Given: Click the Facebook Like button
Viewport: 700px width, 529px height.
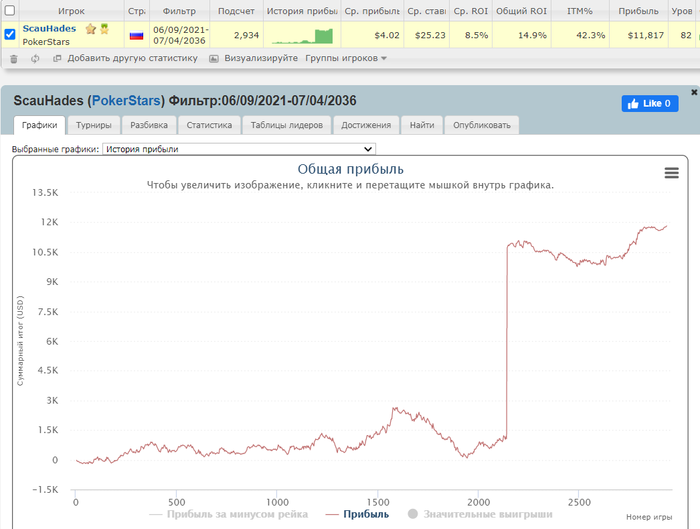Looking at the screenshot, I should click(650, 104).
